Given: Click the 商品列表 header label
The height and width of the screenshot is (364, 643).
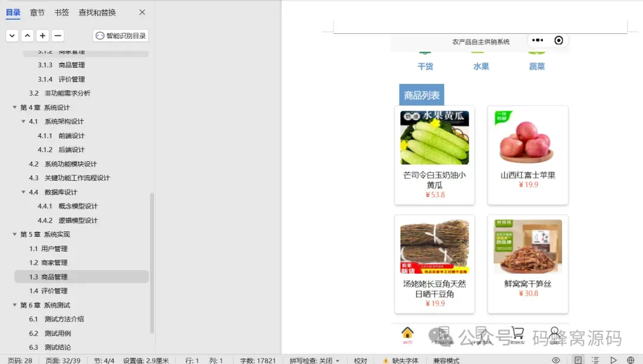Looking at the screenshot, I should pos(422,95).
